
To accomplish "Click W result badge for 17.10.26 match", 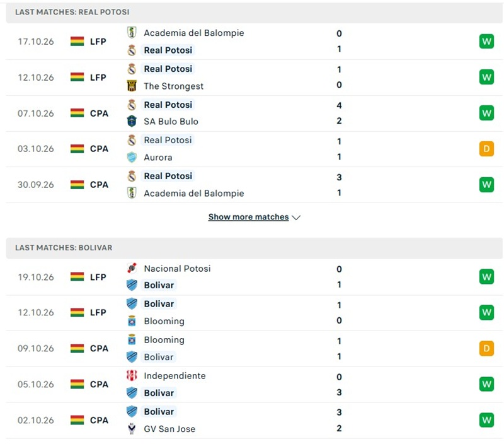I will [486, 41].
